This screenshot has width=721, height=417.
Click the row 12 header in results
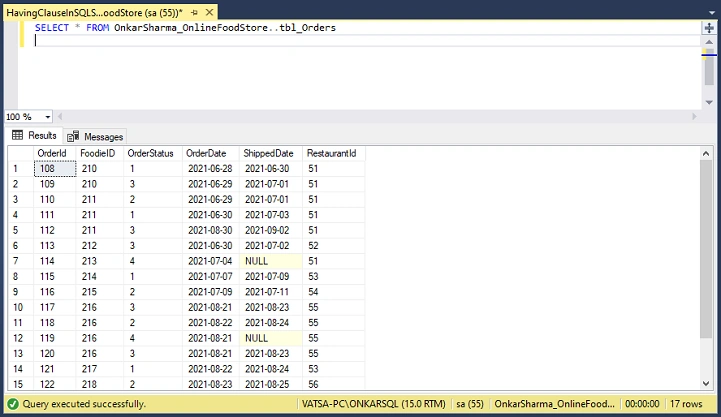20,338
